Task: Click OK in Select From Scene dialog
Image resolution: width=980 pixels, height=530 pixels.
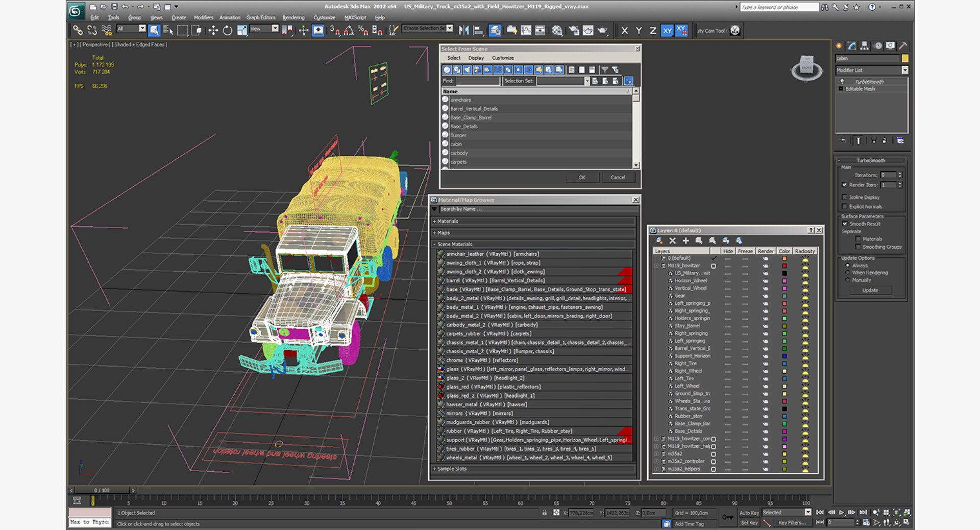Action: tap(582, 178)
